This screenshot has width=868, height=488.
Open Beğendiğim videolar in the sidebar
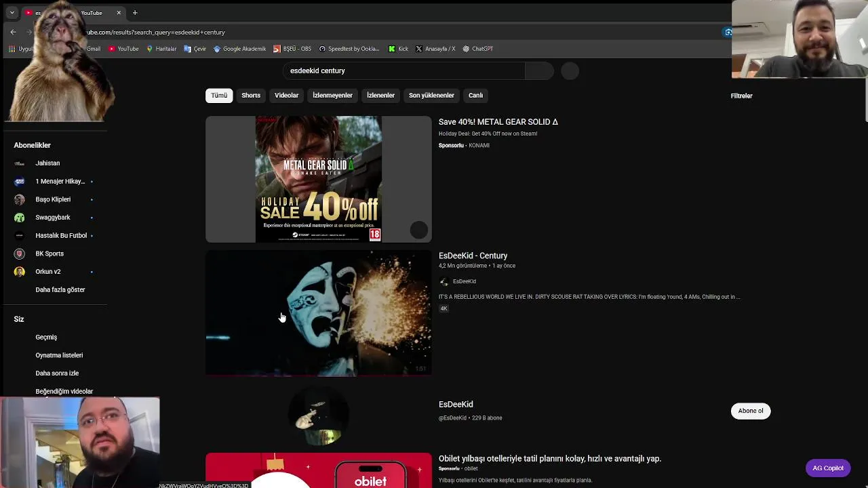pyautogui.click(x=64, y=391)
